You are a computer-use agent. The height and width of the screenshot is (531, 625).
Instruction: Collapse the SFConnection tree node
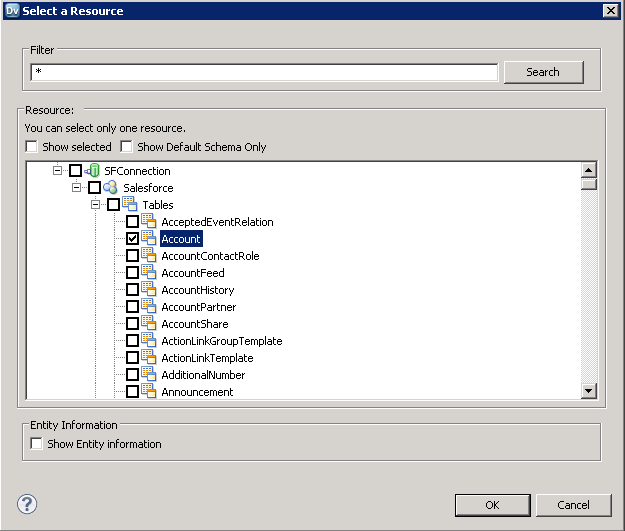pyautogui.click(x=58, y=171)
